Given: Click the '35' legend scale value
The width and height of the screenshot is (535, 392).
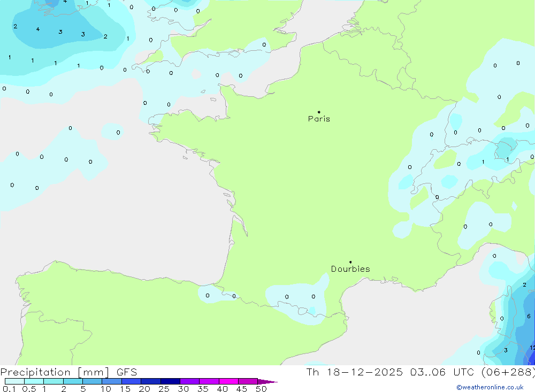Looking at the screenshot, I should (x=203, y=389).
